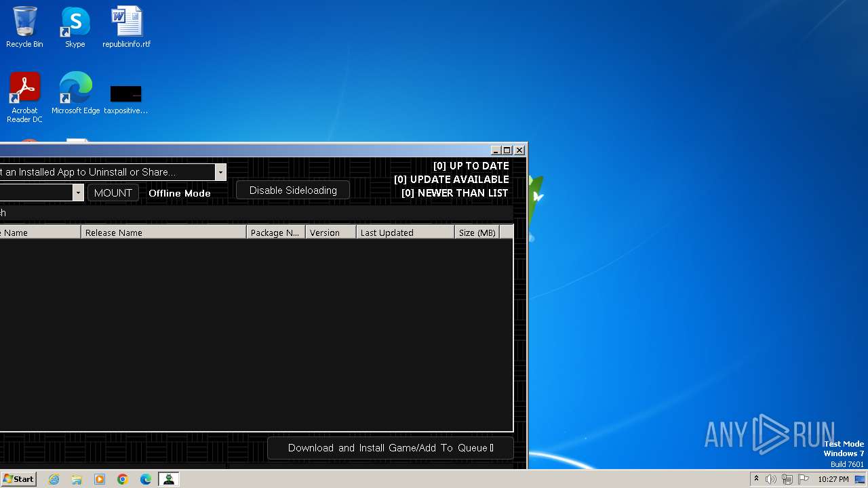The height and width of the screenshot is (488, 868).
Task: Open the Recycle Bin desktop icon
Action: pyautogui.click(x=24, y=27)
